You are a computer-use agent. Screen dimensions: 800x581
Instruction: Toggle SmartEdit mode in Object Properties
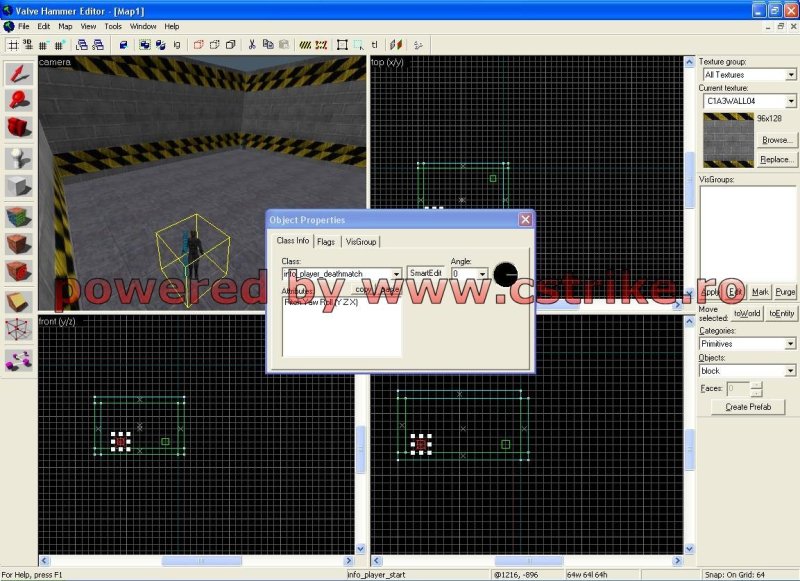click(x=425, y=273)
